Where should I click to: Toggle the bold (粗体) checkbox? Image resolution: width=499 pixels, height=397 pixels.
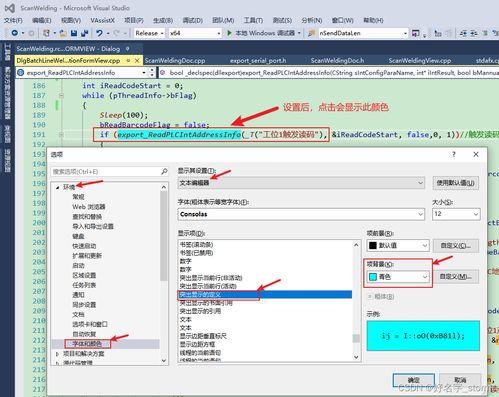coord(370,296)
